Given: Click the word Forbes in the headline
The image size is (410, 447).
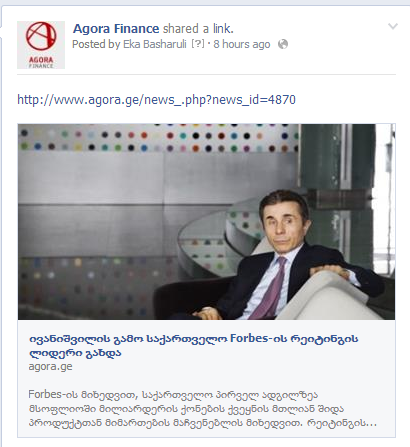Looking at the screenshot, I should point(249,339).
